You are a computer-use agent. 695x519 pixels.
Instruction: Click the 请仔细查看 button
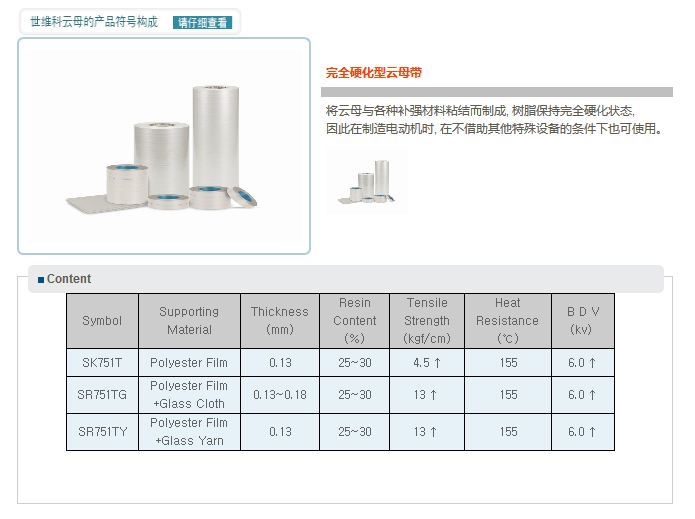click(202, 22)
